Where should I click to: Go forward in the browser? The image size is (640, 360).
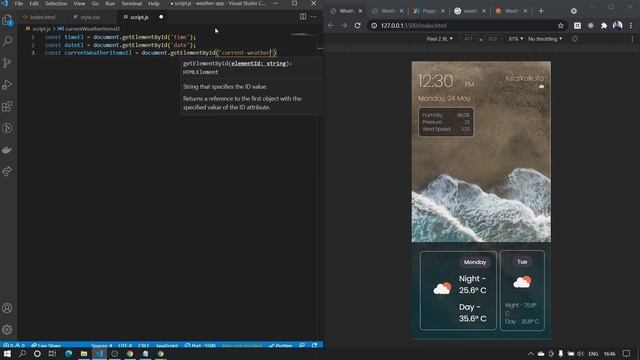pyautogui.click(x=344, y=25)
